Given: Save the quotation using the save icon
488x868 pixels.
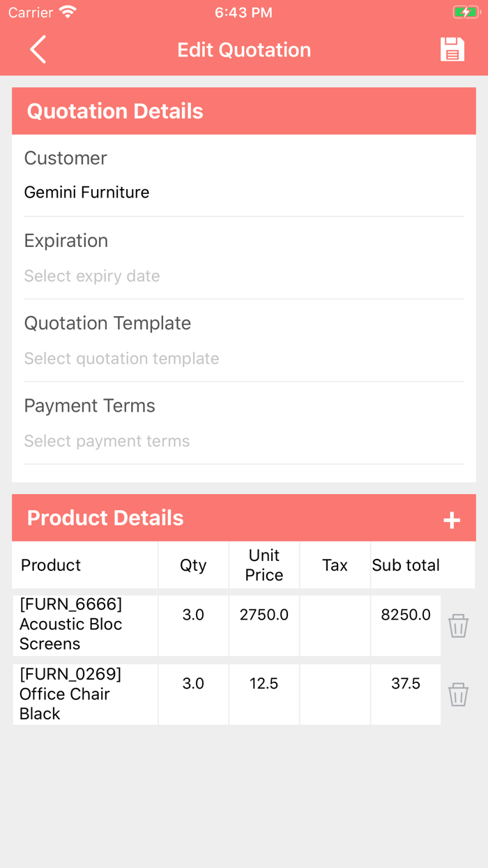Looking at the screenshot, I should (x=452, y=49).
